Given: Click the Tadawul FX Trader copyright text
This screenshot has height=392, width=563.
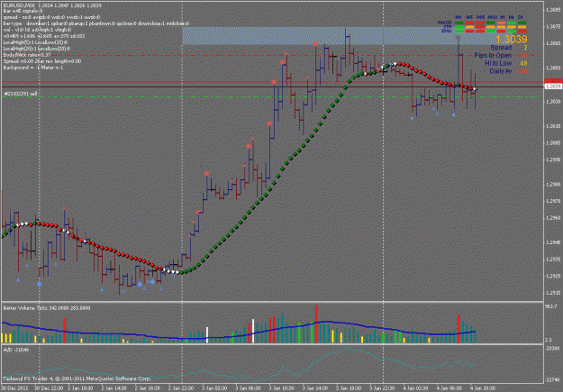Looking at the screenshot, I should point(77,378).
